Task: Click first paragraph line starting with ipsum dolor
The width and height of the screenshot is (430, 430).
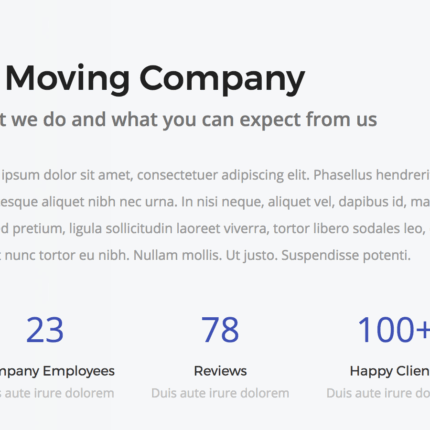Action: click(x=216, y=175)
